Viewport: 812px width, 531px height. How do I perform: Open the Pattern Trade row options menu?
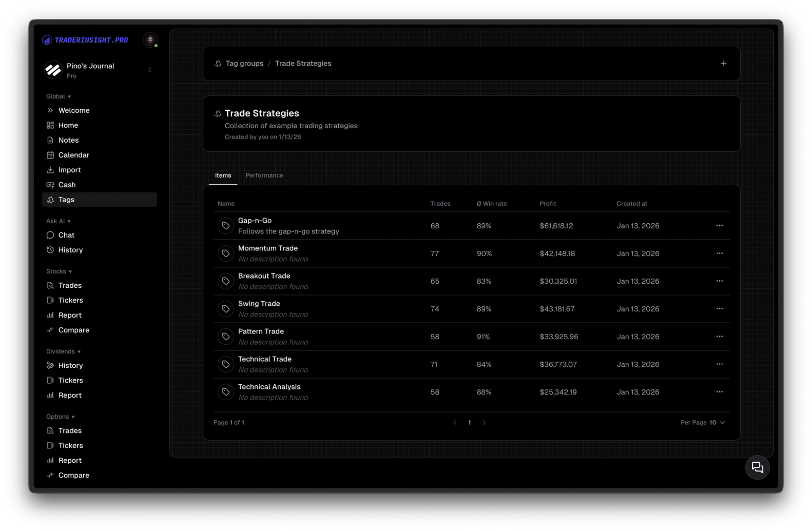click(719, 337)
